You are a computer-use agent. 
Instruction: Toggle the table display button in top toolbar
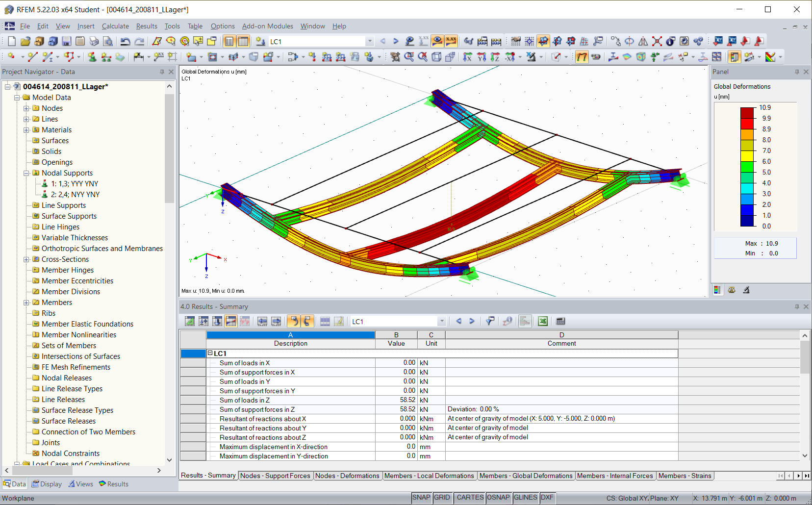pos(243,41)
